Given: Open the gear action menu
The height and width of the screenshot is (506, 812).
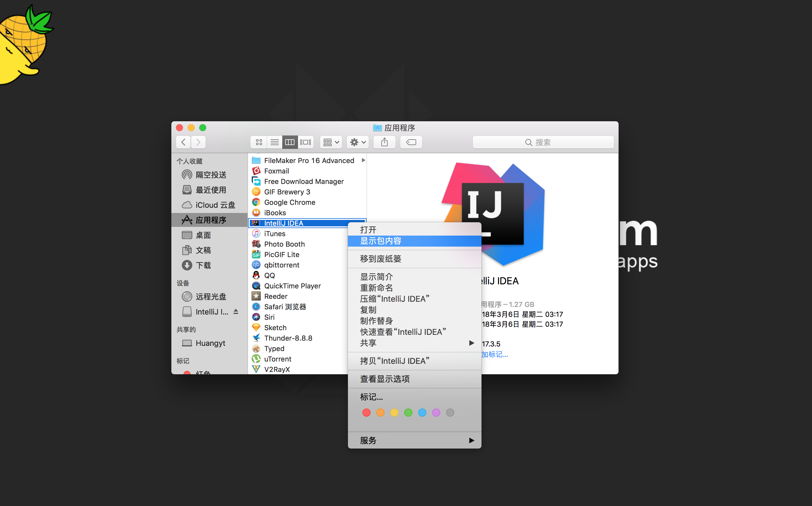Looking at the screenshot, I should pyautogui.click(x=358, y=142).
